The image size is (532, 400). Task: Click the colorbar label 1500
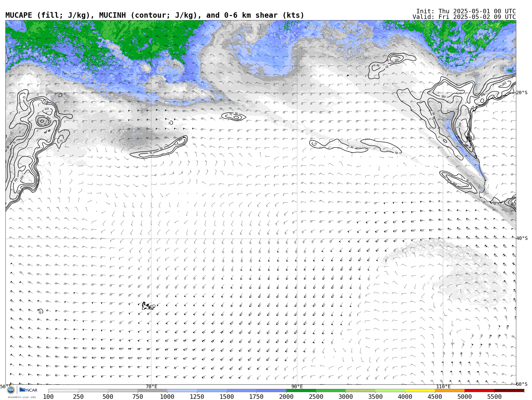coord(227,397)
